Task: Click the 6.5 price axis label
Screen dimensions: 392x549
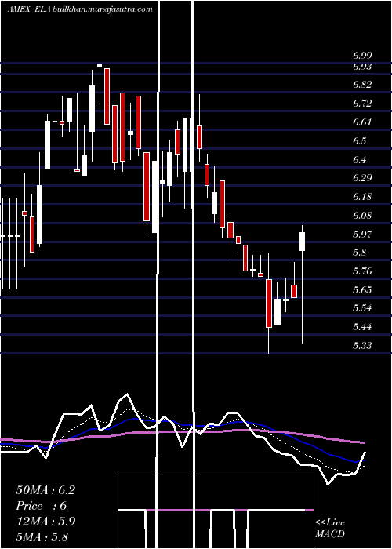Action: [359, 140]
